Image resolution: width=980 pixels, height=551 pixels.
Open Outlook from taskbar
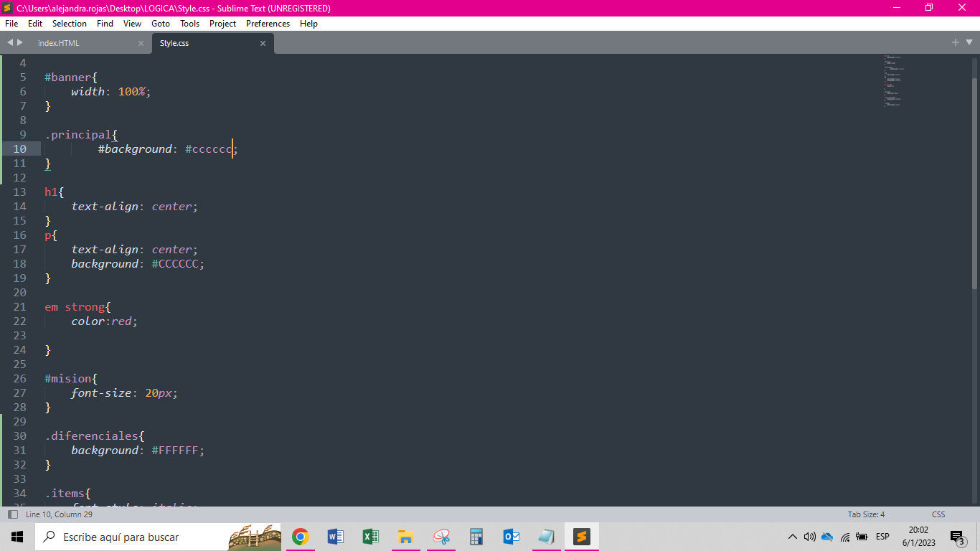point(511,537)
